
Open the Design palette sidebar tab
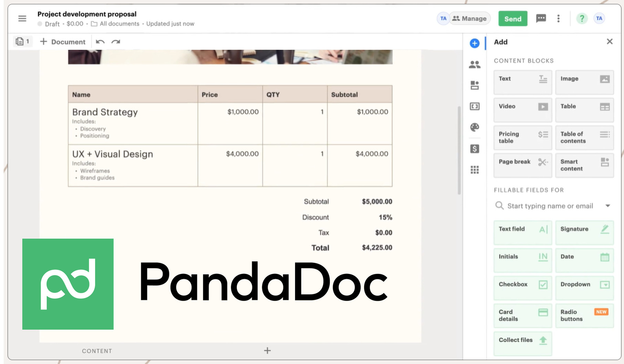[x=475, y=127]
